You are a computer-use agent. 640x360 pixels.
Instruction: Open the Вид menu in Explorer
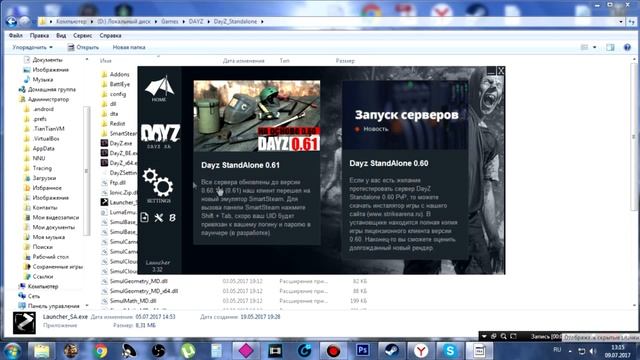tap(61, 36)
